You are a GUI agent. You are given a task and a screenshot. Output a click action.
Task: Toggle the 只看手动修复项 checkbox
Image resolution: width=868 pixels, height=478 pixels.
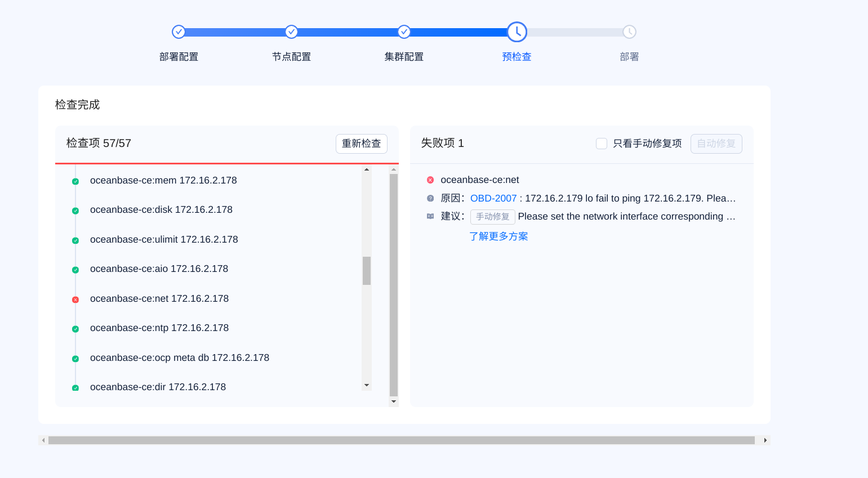tap(602, 144)
